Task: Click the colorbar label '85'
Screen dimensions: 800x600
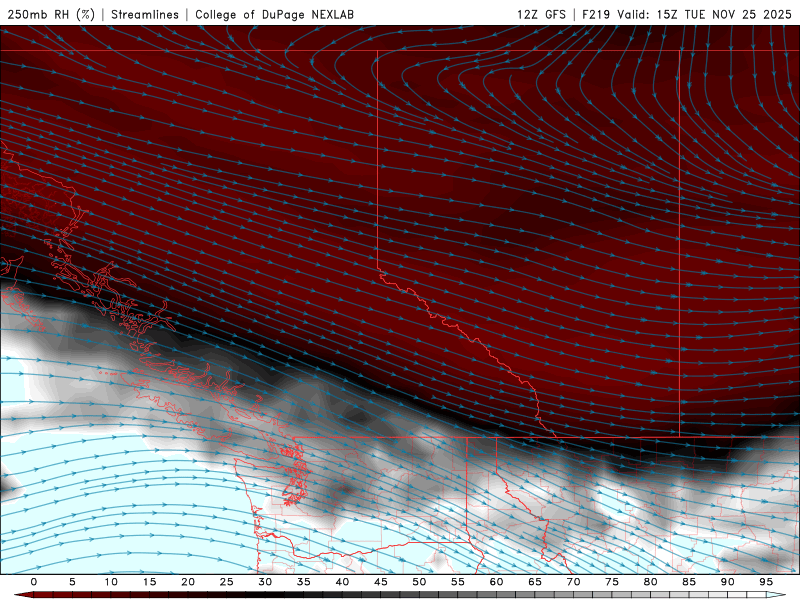Action: coord(689,582)
